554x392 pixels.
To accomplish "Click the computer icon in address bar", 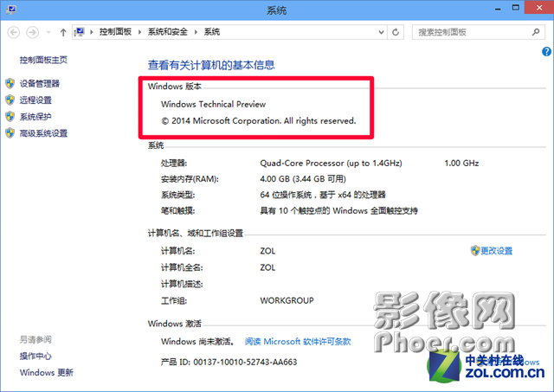I will 80,32.
